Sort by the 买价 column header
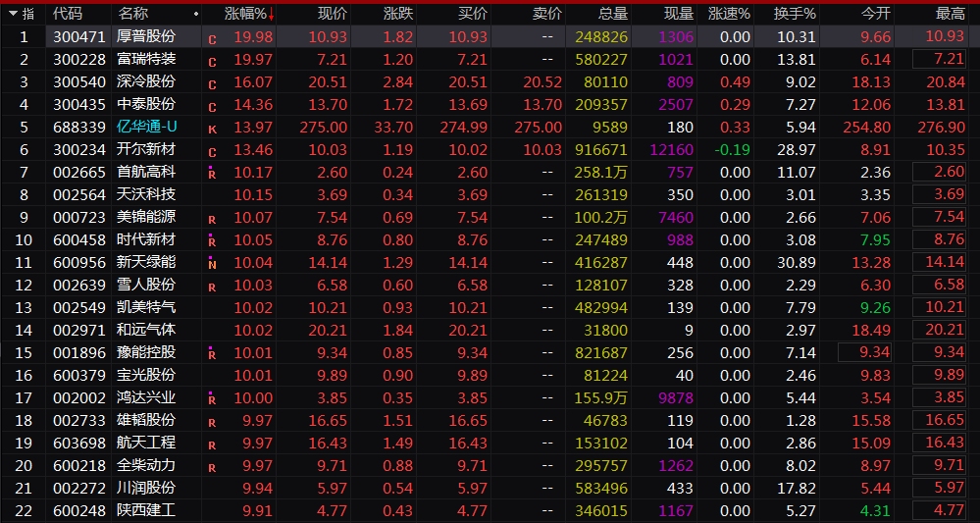The image size is (980, 523). coord(473,14)
